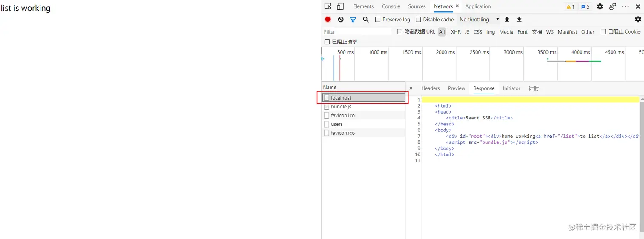
Task: Filter requests by 文档
Action: (537, 32)
